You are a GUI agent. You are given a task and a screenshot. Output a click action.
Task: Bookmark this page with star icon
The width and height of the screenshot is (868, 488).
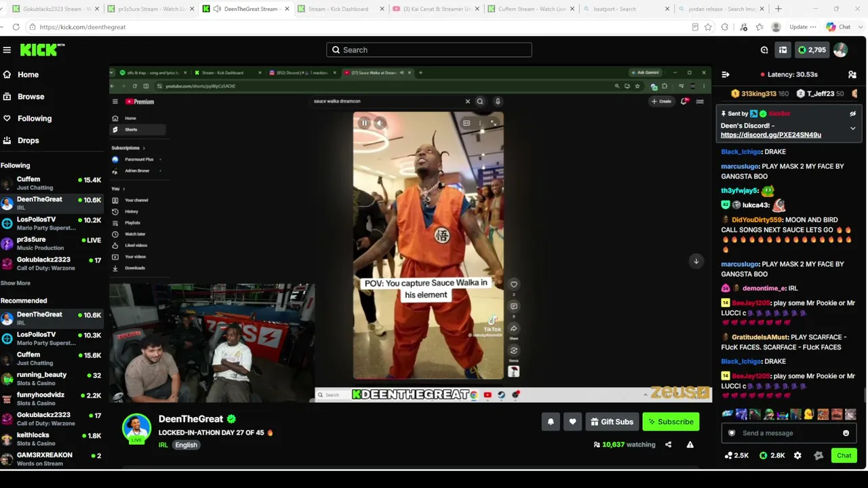[x=708, y=27]
